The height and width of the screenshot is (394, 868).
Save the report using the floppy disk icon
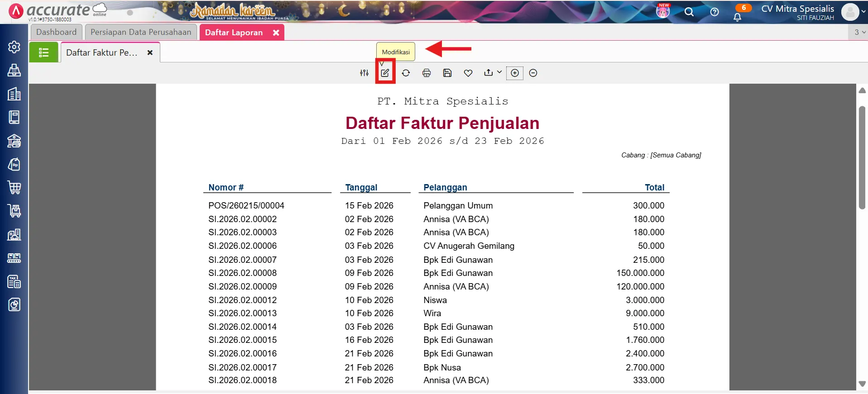pos(447,73)
